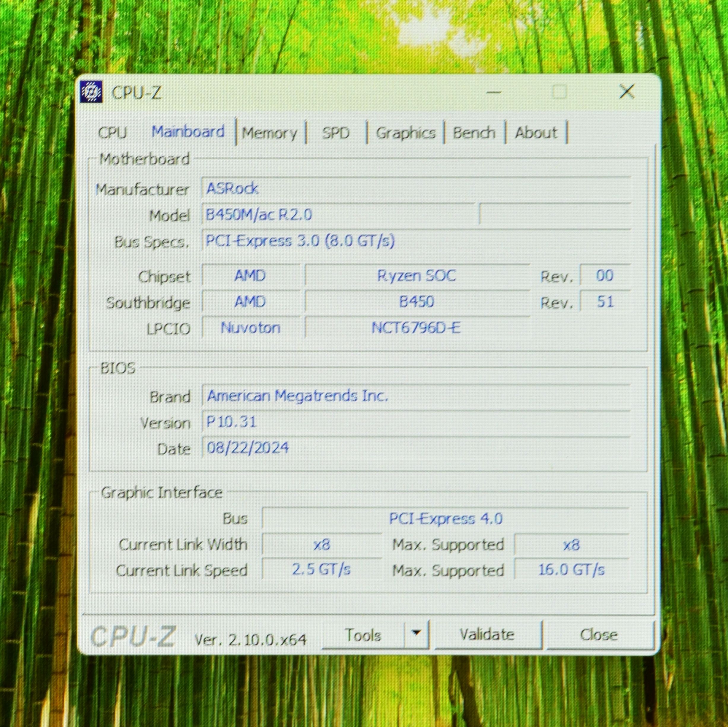The image size is (728, 727).
Task: Click the Southbridge Rev. value 51
Action: 605,301
